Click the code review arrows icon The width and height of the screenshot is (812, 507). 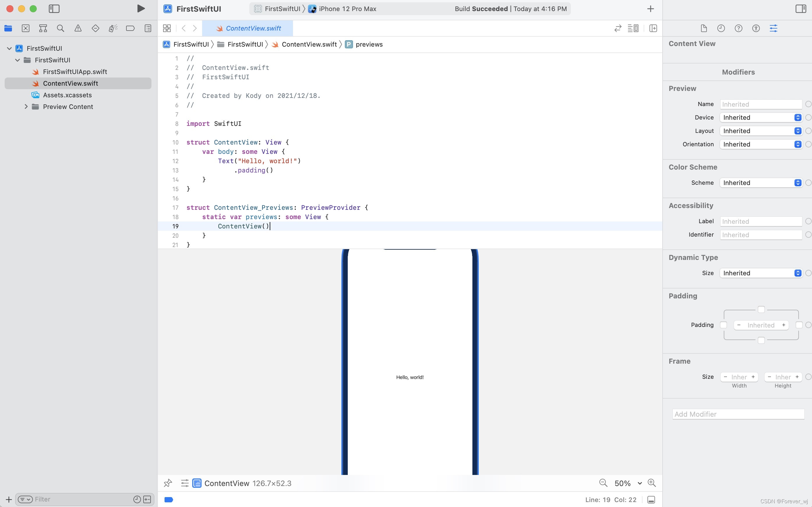pyautogui.click(x=618, y=29)
